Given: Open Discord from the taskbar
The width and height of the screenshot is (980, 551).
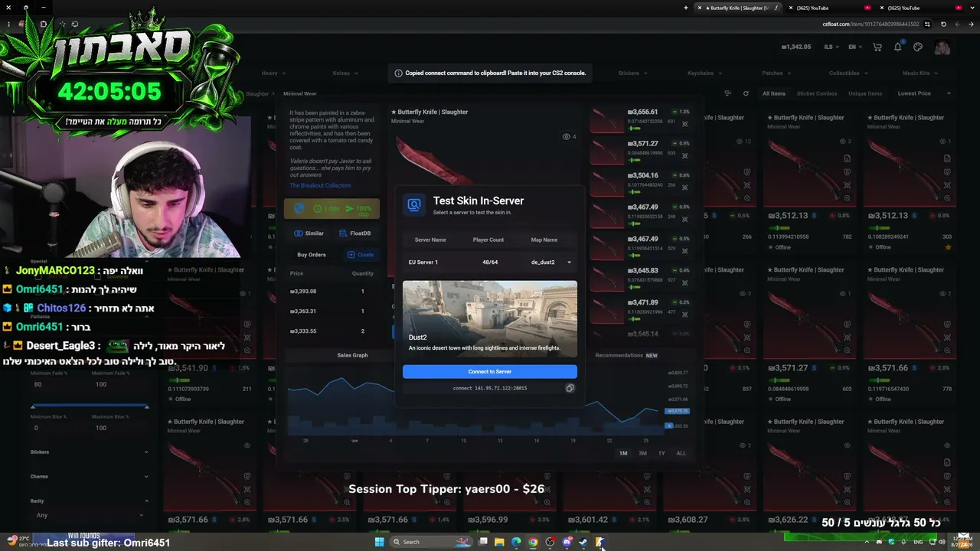Looking at the screenshot, I should 567,542.
